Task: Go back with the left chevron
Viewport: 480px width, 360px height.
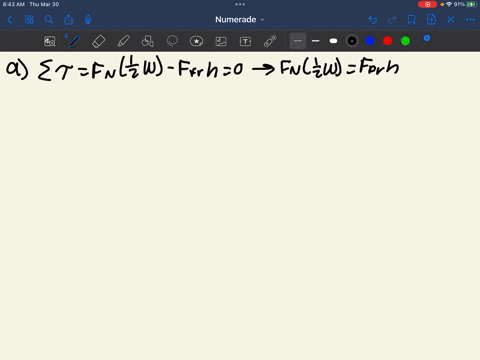Action: pyautogui.click(x=10, y=20)
